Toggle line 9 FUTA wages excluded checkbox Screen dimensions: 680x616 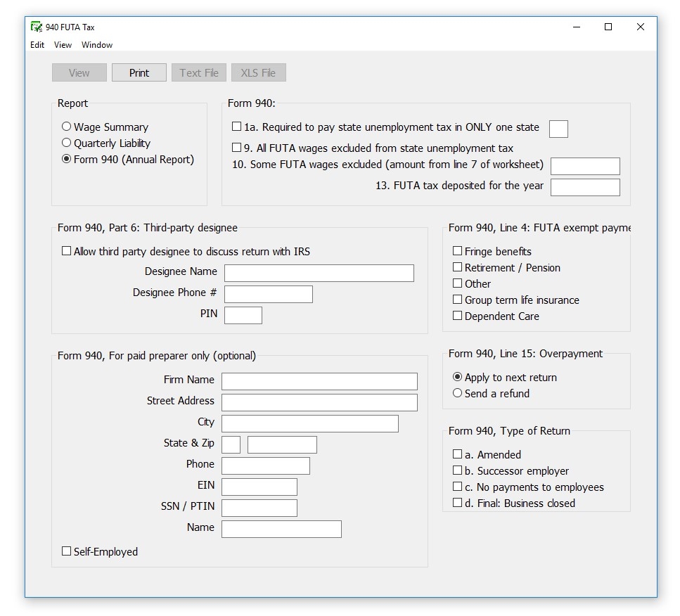pos(236,148)
